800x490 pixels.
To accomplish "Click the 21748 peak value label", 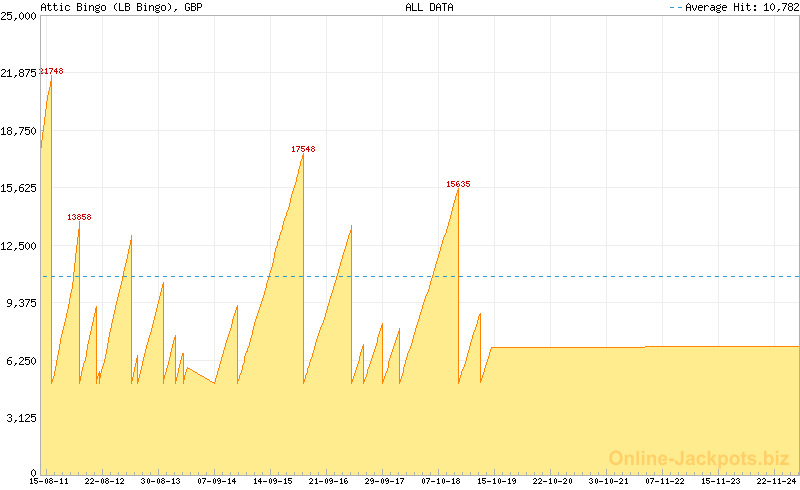I will click(x=51, y=71).
